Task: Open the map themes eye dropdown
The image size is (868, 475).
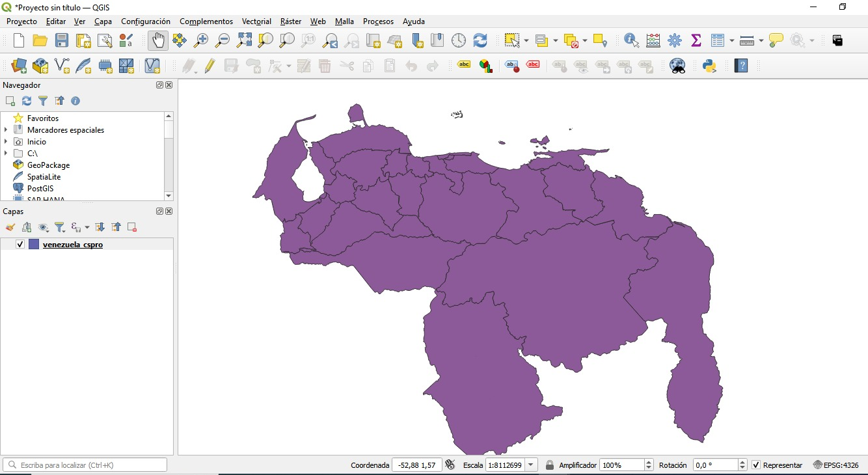Action: (x=44, y=227)
